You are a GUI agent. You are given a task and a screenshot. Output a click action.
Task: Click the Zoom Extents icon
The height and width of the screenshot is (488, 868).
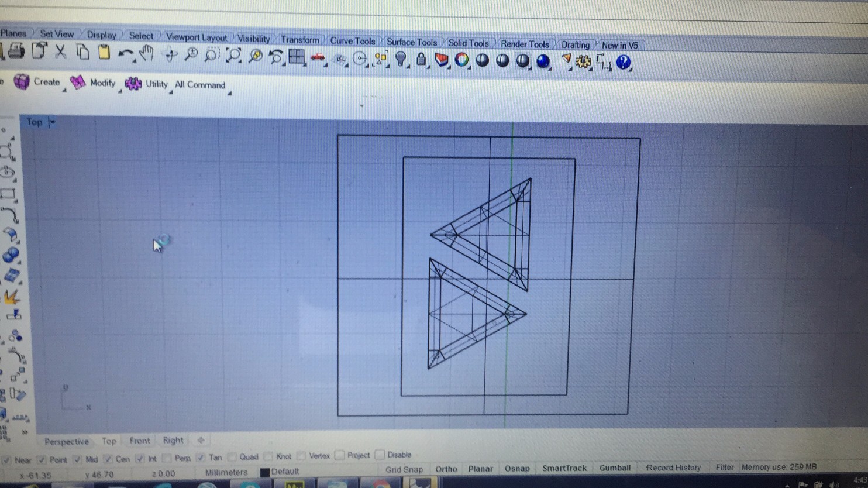tap(233, 56)
